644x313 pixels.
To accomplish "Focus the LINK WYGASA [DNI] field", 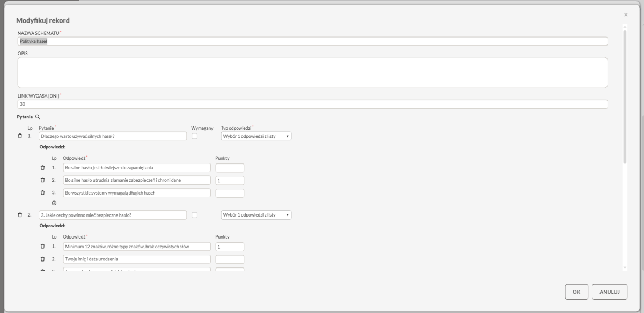I will coord(312,104).
